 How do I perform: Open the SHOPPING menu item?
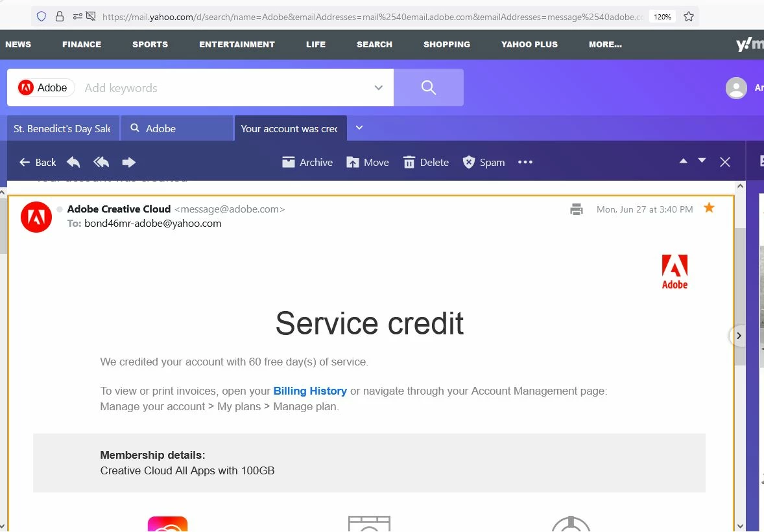click(x=447, y=44)
